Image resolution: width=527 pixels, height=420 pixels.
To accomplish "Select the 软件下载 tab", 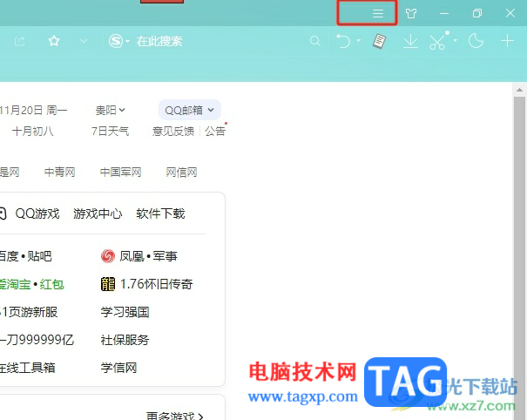I will coord(160,213).
